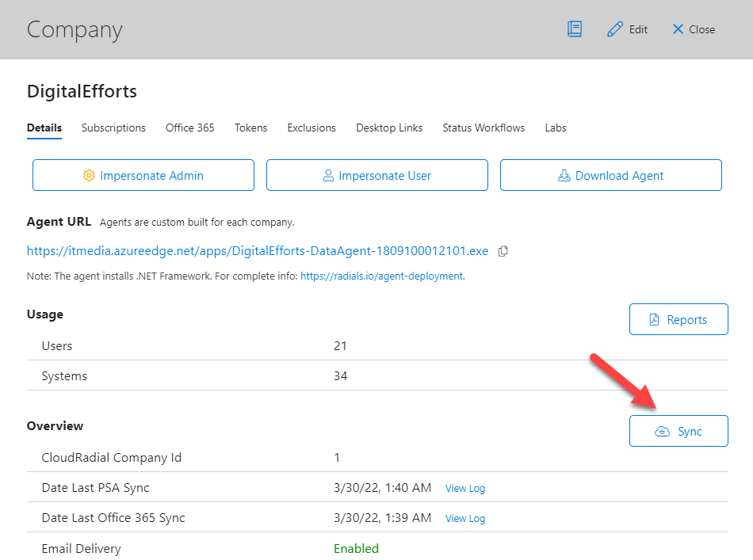The width and height of the screenshot is (753, 560).
Task: Click the Usage section heading
Action: (x=45, y=314)
